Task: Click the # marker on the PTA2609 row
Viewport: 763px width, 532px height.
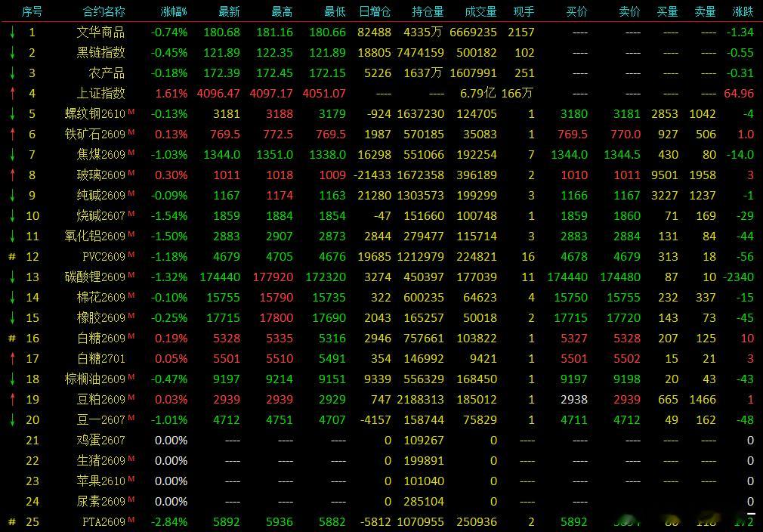Action: pos(12,521)
